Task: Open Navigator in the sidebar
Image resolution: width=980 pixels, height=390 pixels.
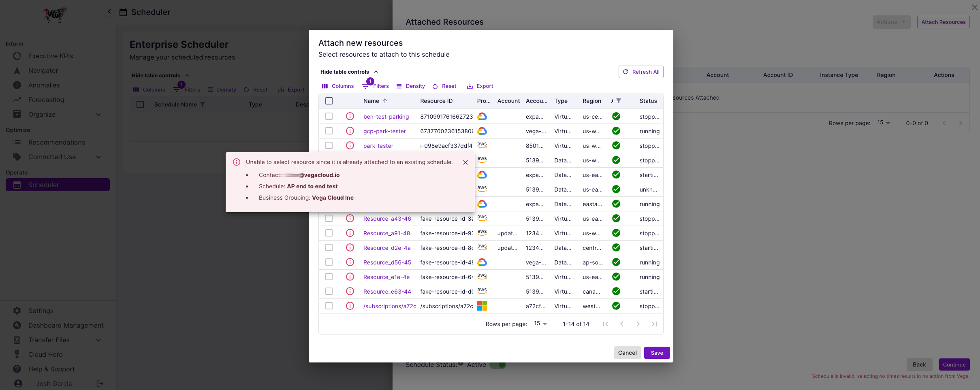Action: tap(43, 70)
